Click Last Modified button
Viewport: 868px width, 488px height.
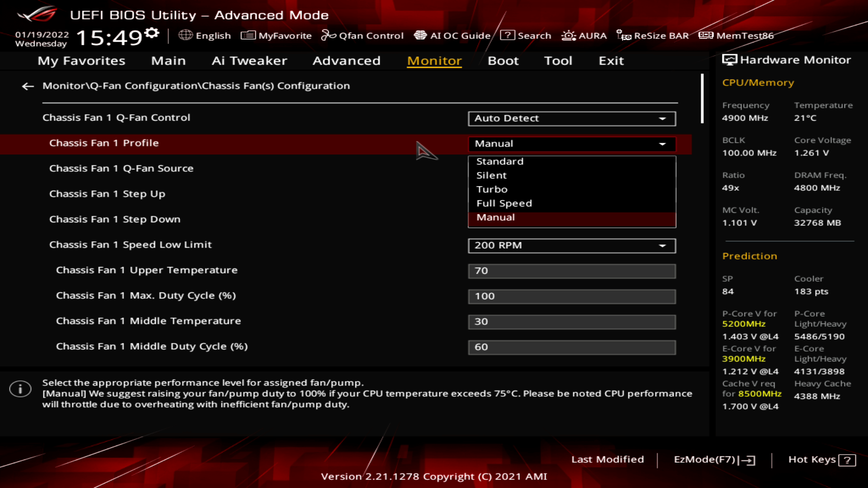[607, 460]
